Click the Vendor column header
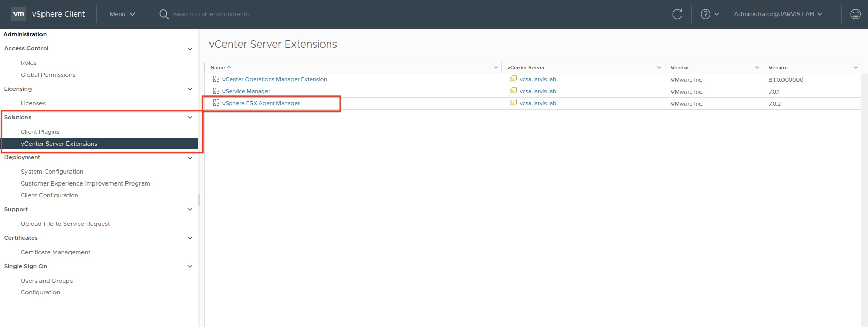 tap(679, 68)
